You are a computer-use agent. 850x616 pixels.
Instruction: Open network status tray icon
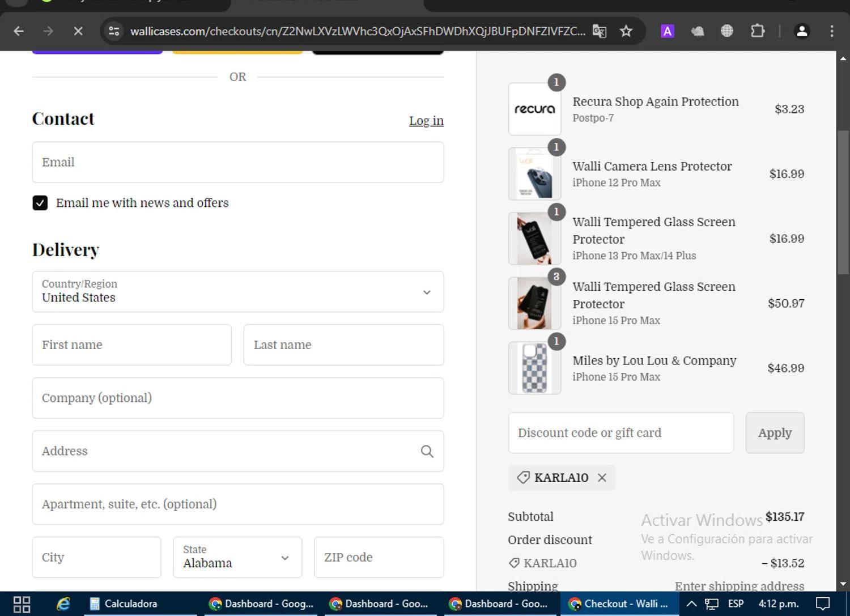tap(712, 604)
